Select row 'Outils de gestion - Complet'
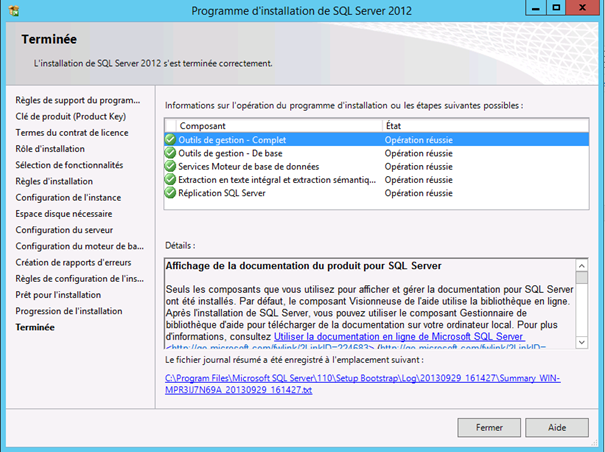 click(x=377, y=140)
